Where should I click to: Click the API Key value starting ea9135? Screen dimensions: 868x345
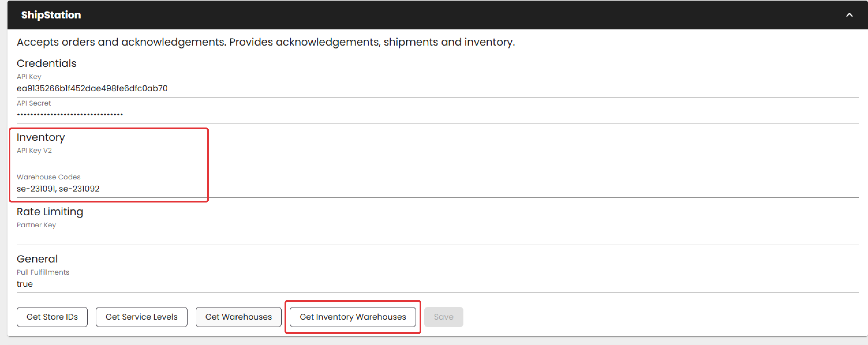(x=92, y=88)
